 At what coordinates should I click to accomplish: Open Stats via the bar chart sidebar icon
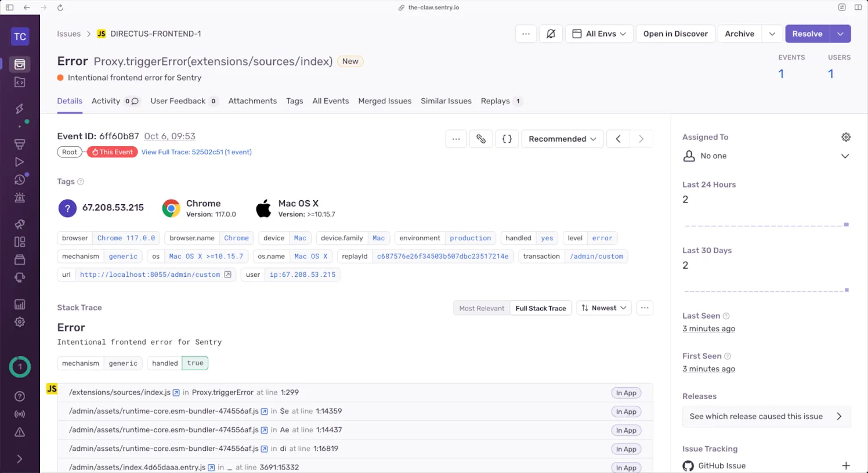pos(20,304)
